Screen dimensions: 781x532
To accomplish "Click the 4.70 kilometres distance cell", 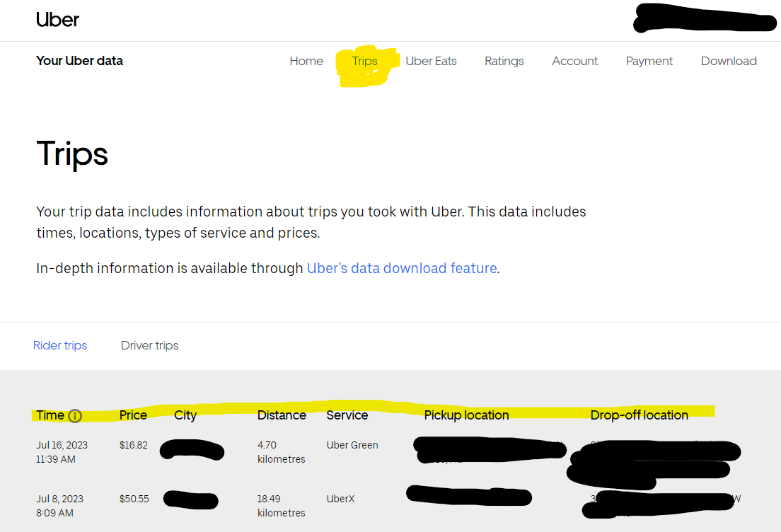I will tap(282, 452).
